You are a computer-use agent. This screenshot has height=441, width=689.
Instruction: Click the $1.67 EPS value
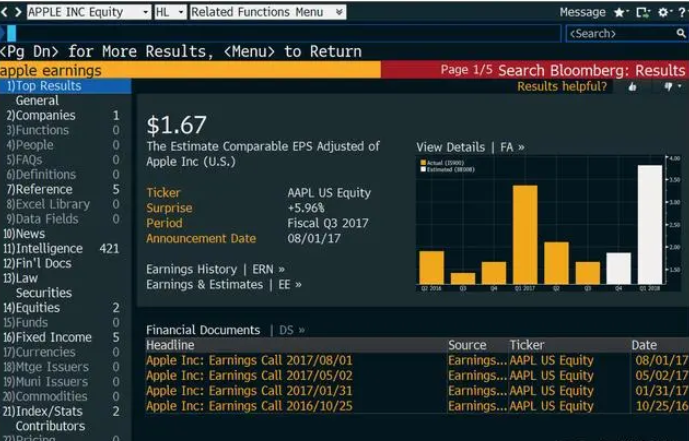pyautogui.click(x=176, y=125)
